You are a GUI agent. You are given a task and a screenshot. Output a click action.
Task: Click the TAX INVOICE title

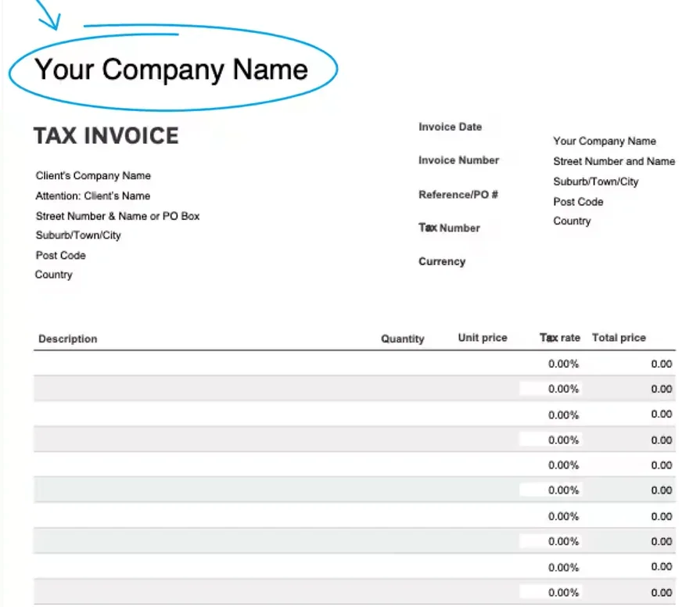[x=106, y=135]
